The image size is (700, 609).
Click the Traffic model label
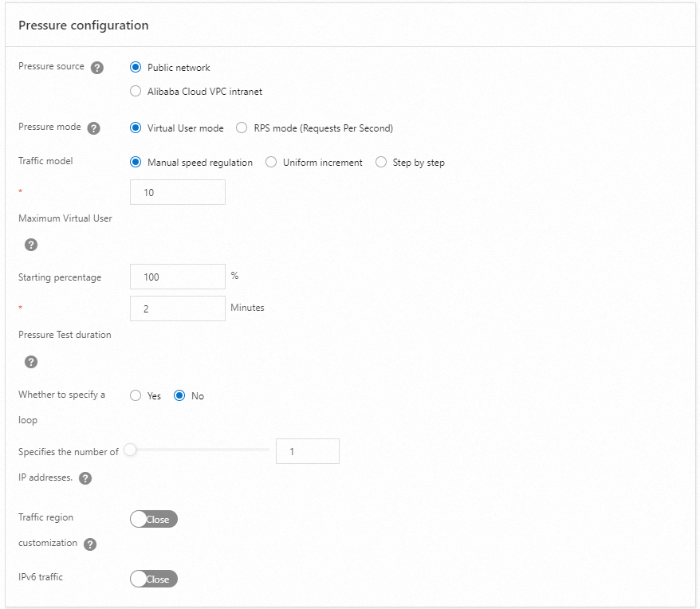pos(45,161)
